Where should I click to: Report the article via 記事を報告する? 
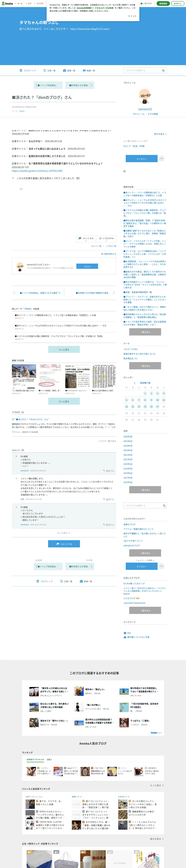pyautogui.click(x=108, y=254)
